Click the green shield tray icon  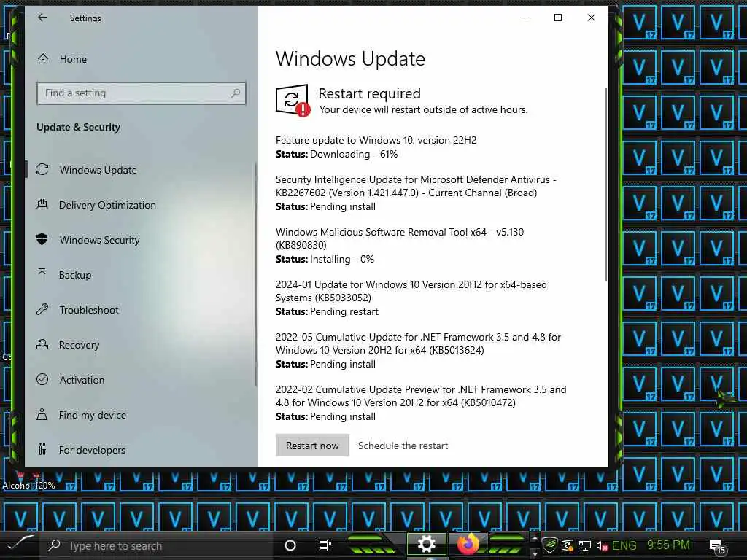click(550, 545)
